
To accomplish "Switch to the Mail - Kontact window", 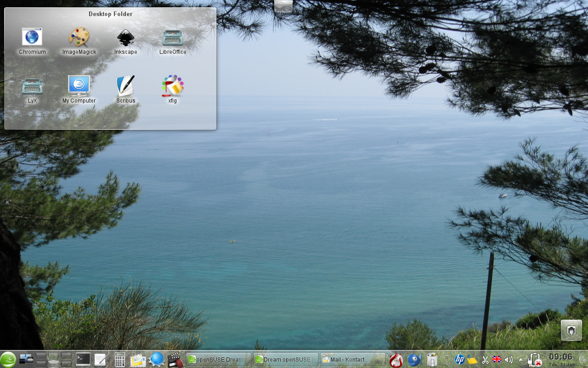I will [352, 359].
